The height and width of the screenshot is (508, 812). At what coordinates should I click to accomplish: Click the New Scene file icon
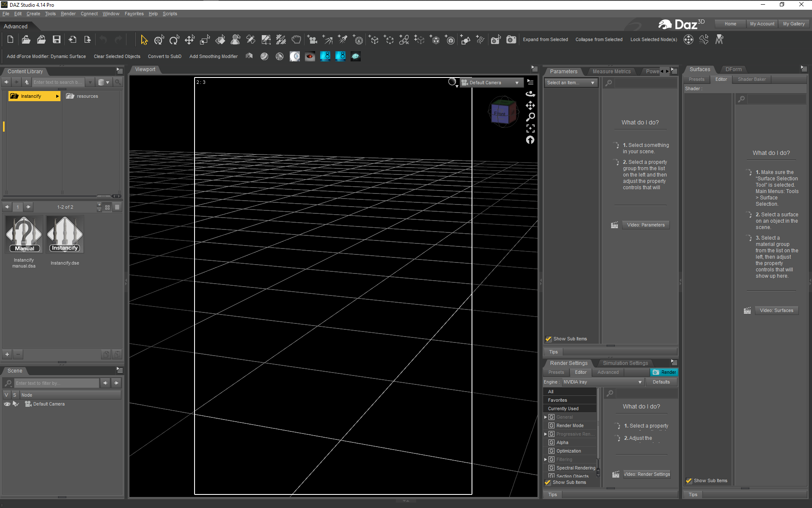pos(11,40)
